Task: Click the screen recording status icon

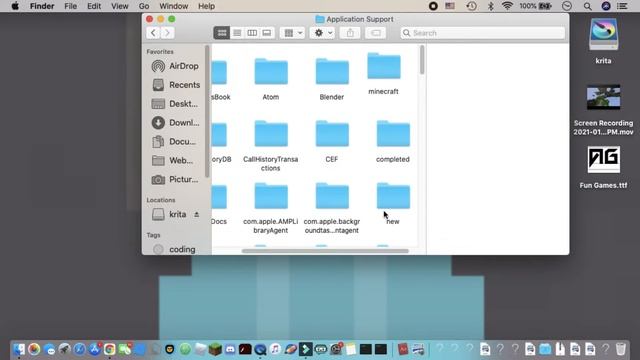Action: pyautogui.click(x=433, y=6)
